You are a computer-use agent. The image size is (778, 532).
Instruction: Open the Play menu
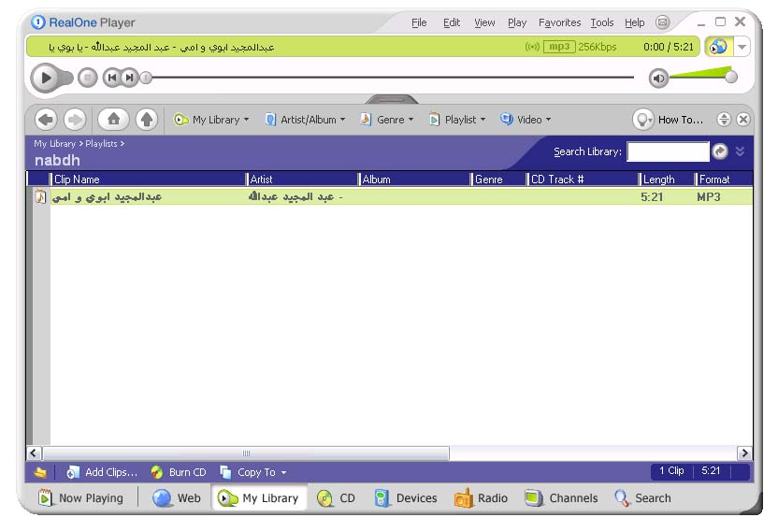coord(517,22)
